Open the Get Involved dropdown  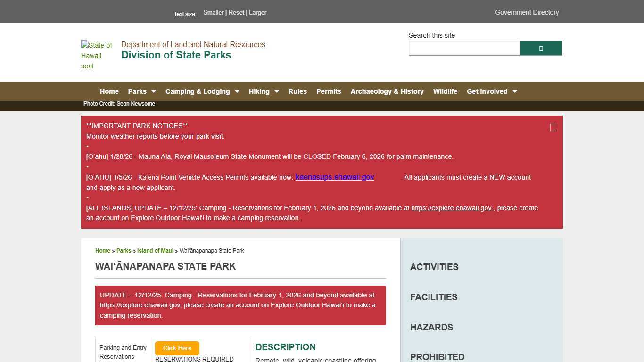pos(514,91)
